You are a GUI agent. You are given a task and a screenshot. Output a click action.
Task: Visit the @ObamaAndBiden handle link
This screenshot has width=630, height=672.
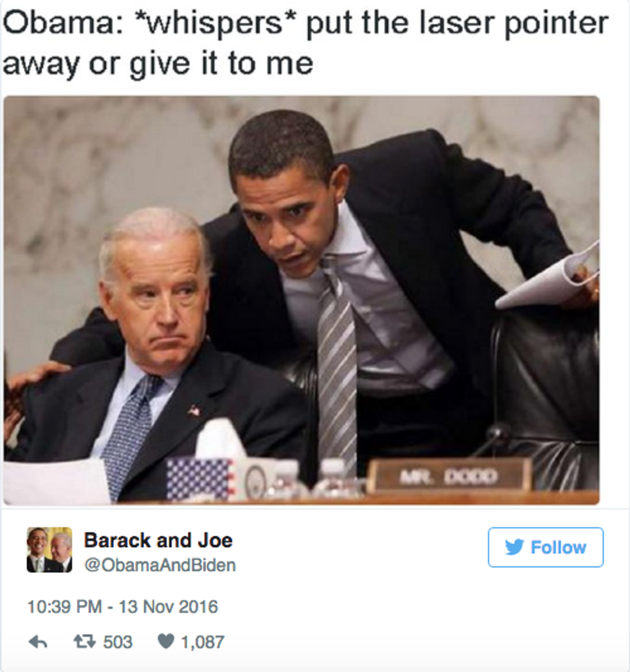coord(160,565)
